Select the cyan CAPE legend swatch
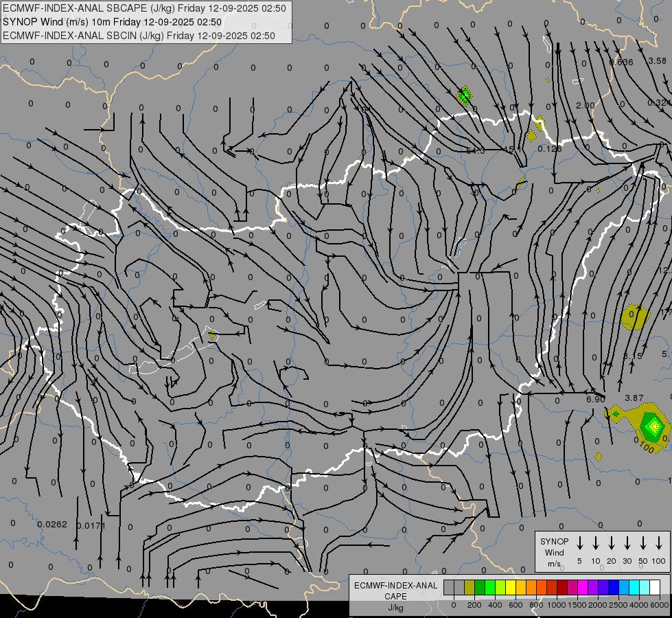 (x=634, y=588)
